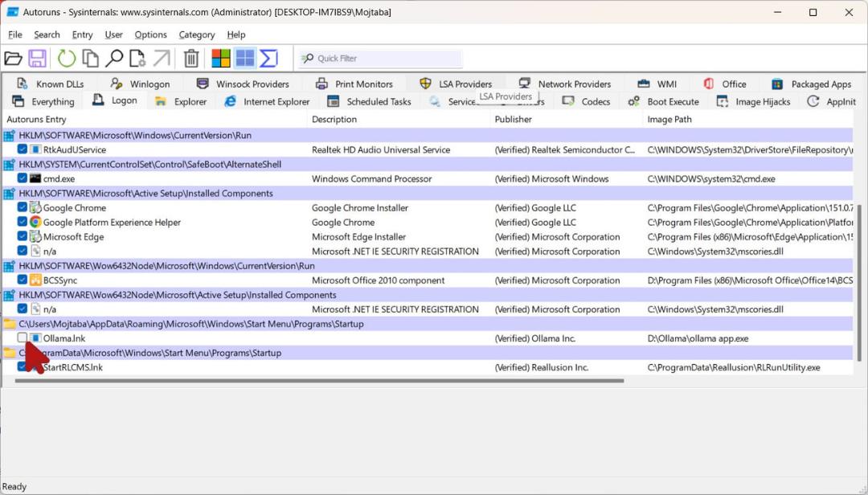Select the 'Realtek HD Audio Universal Service' description
The width and height of the screenshot is (868, 495).
click(381, 149)
